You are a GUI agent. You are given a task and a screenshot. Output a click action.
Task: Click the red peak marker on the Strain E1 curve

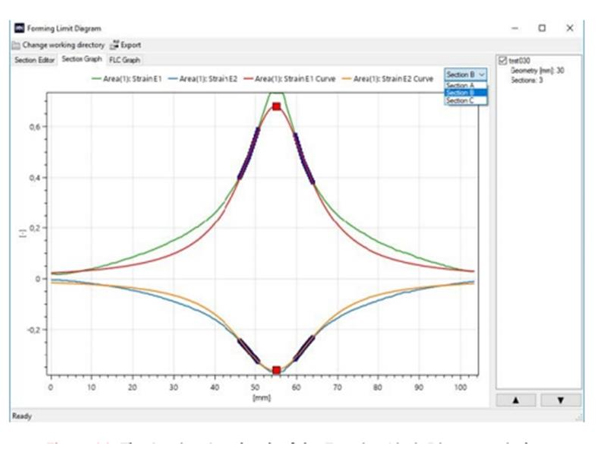tap(276, 106)
